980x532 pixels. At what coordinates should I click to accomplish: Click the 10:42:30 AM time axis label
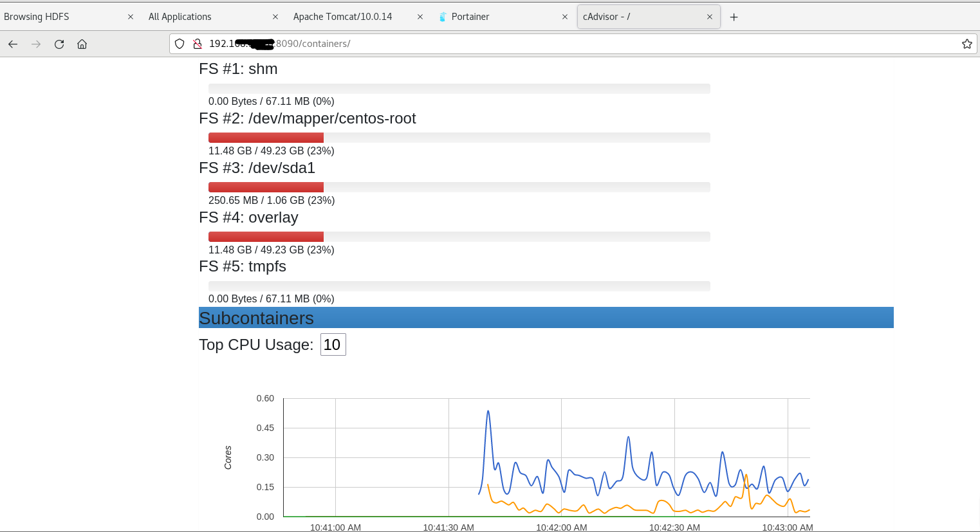coord(674,527)
